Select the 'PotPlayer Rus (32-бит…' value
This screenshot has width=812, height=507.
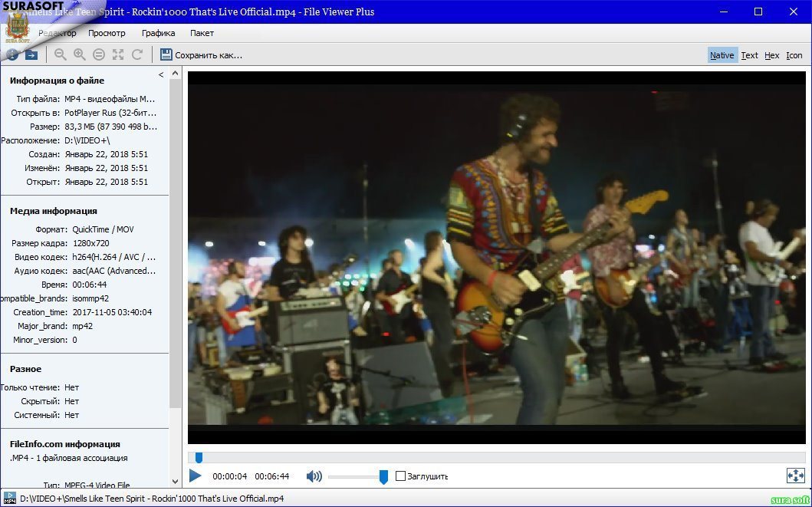click(x=110, y=113)
